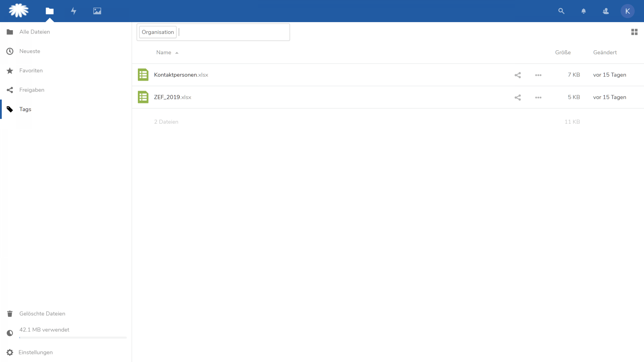
Task: Click the trash icon beside Gelöschte Dateien
Action: (x=10, y=314)
